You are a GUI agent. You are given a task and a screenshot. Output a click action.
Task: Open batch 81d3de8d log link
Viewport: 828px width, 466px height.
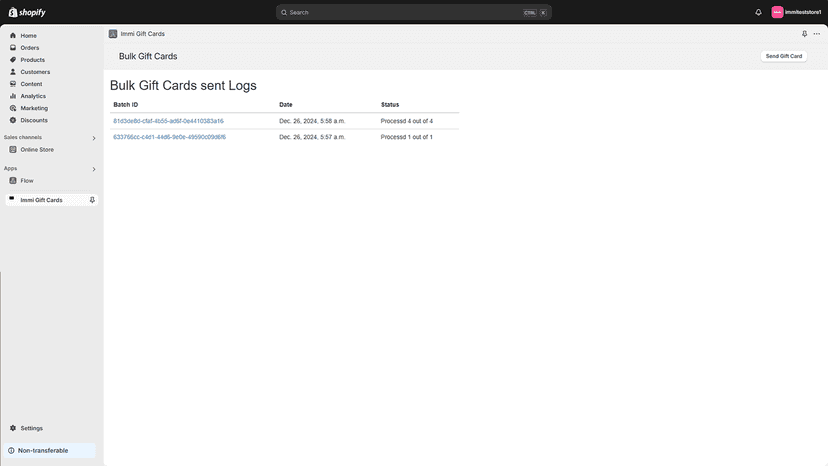[168, 121]
